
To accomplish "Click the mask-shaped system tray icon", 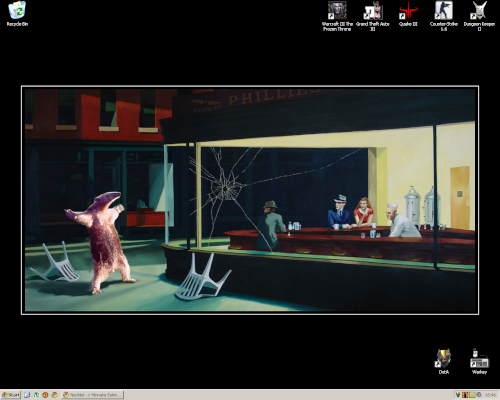I will [x=458, y=395].
